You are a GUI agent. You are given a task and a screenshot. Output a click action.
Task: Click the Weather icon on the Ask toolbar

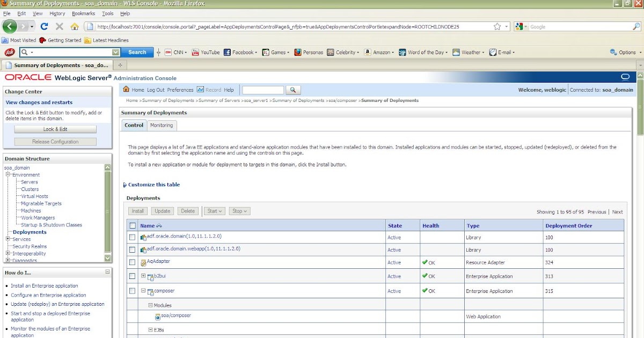pyautogui.click(x=455, y=52)
